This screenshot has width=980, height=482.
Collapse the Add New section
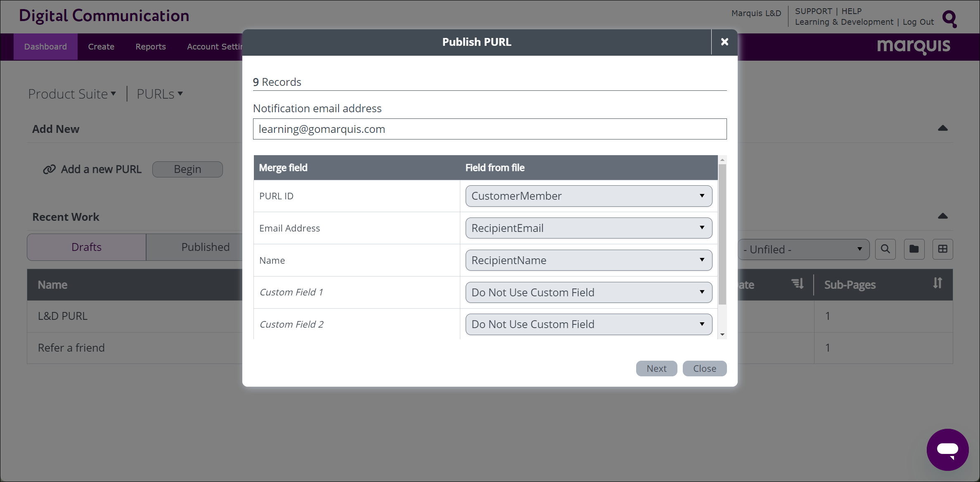point(942,128)
